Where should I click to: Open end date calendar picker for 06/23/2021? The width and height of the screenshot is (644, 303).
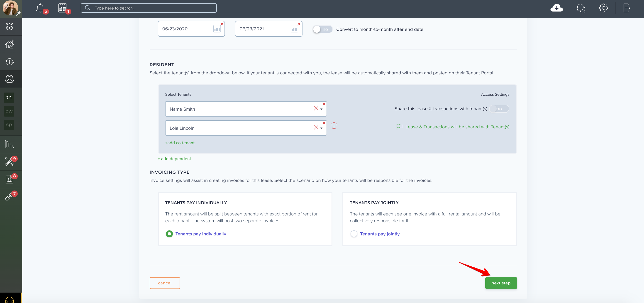[294, 29]
